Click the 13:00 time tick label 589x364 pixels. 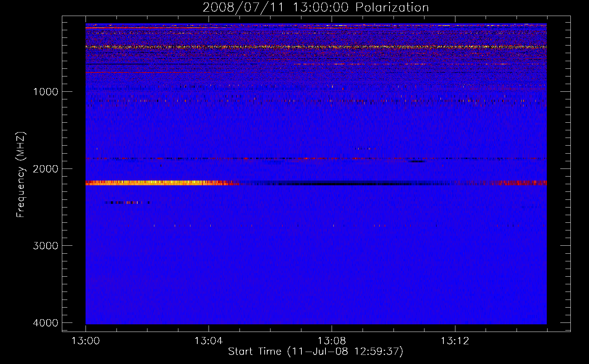86,341
